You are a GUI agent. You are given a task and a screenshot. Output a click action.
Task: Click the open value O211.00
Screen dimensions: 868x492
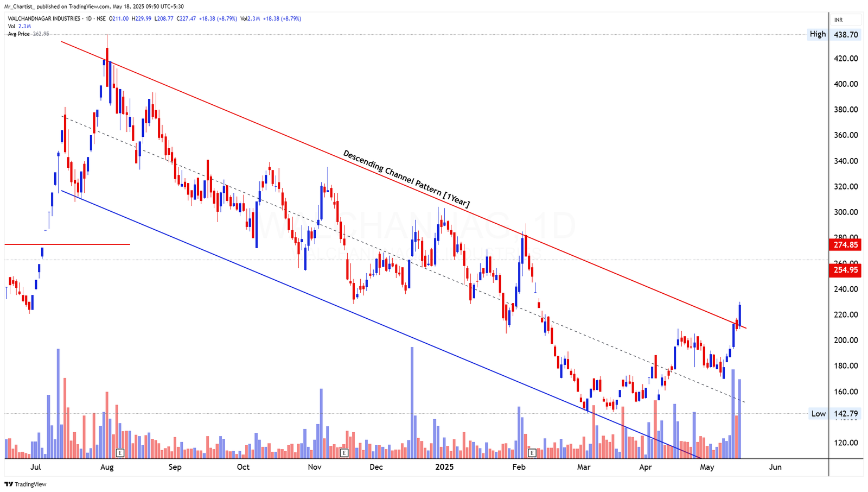click(119, 18)
